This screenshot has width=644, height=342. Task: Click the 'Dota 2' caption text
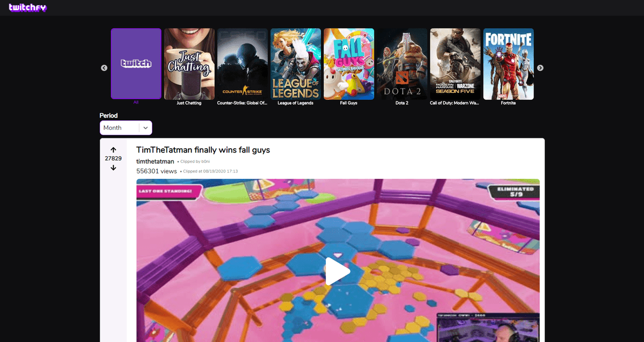pyautogui.click(x=402, y=103)
